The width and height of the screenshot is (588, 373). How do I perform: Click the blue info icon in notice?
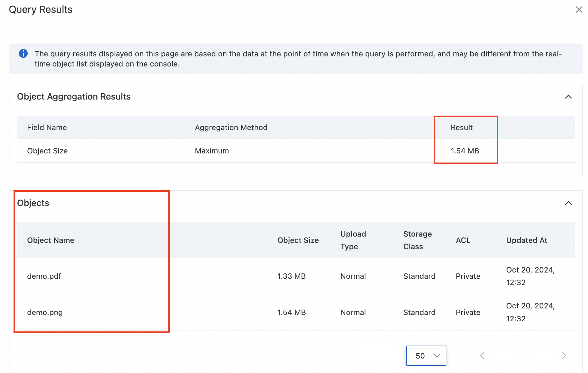point(23,54)
